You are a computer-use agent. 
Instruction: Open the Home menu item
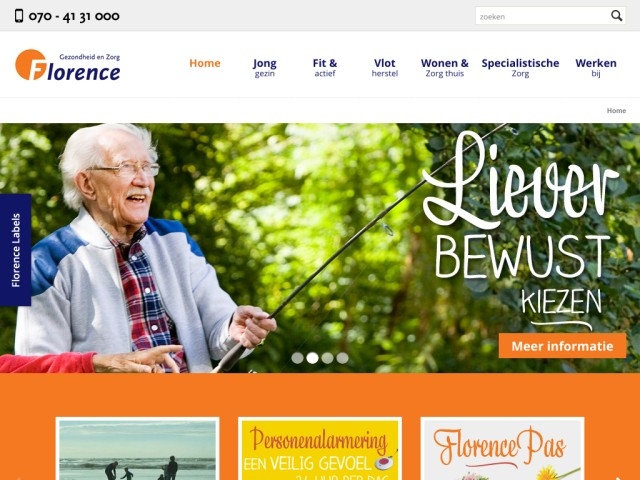(x=204, y=63)
